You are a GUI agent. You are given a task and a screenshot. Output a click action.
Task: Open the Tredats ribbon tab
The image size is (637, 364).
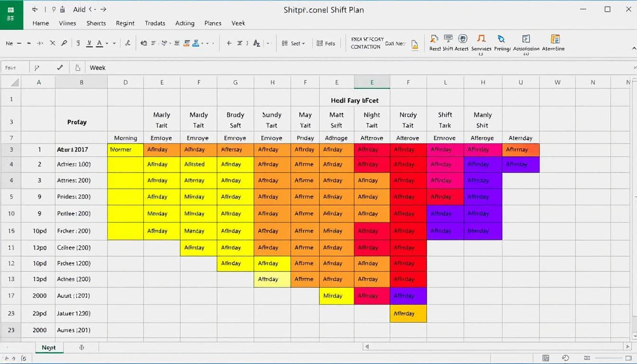point(155,23)
